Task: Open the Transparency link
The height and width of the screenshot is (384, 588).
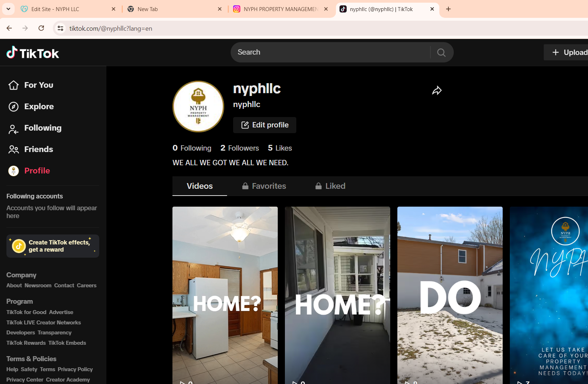Action: [x=55, y=333]
